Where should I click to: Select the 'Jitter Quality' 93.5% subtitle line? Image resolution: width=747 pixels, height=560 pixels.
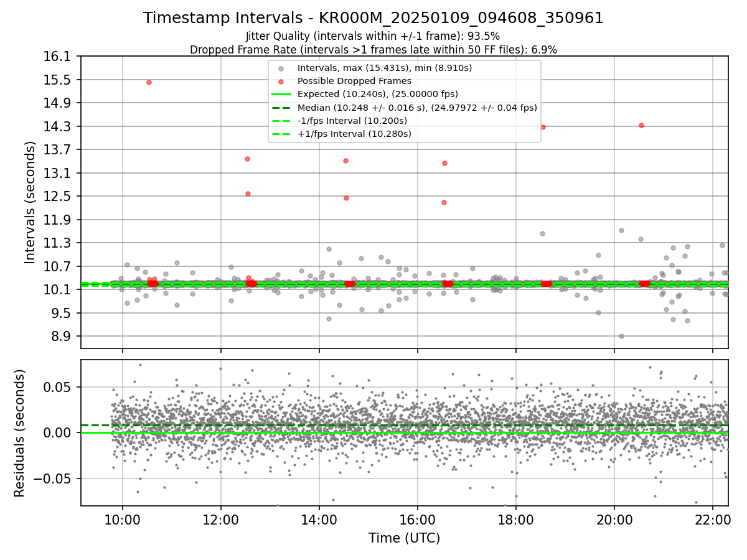pyautogui.click(x=373, y=36)
